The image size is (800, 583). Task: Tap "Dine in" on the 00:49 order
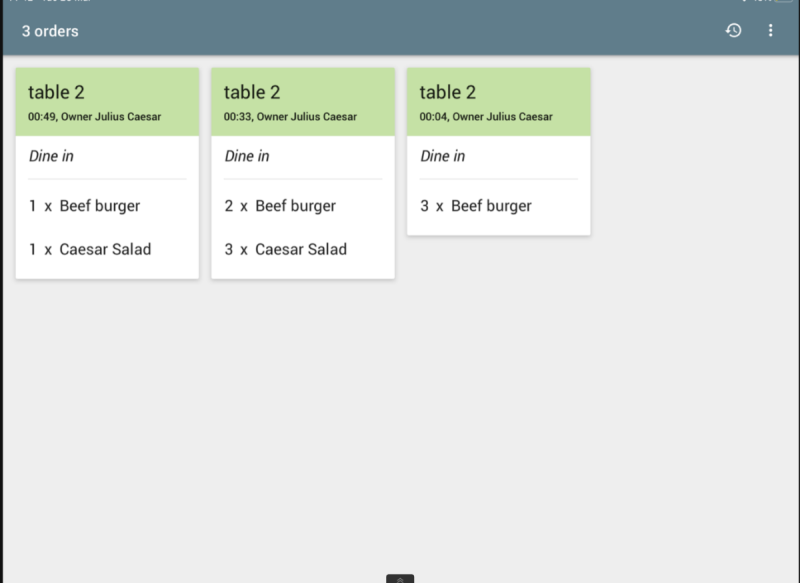click(51, 156)
